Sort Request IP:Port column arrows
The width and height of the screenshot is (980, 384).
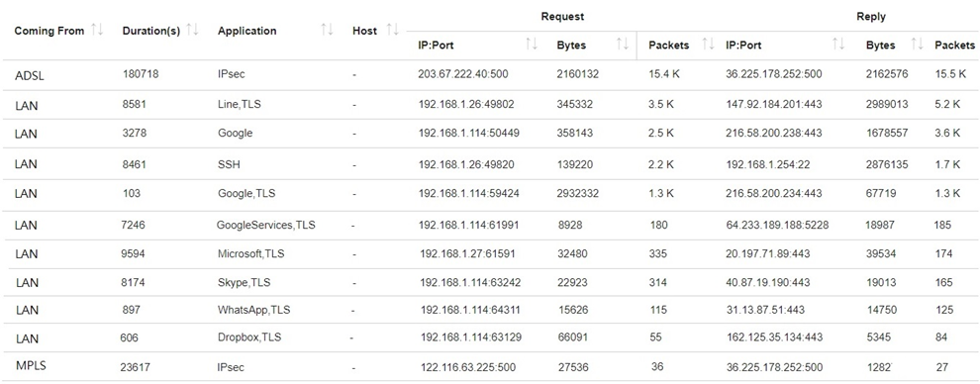click(532, 45)
